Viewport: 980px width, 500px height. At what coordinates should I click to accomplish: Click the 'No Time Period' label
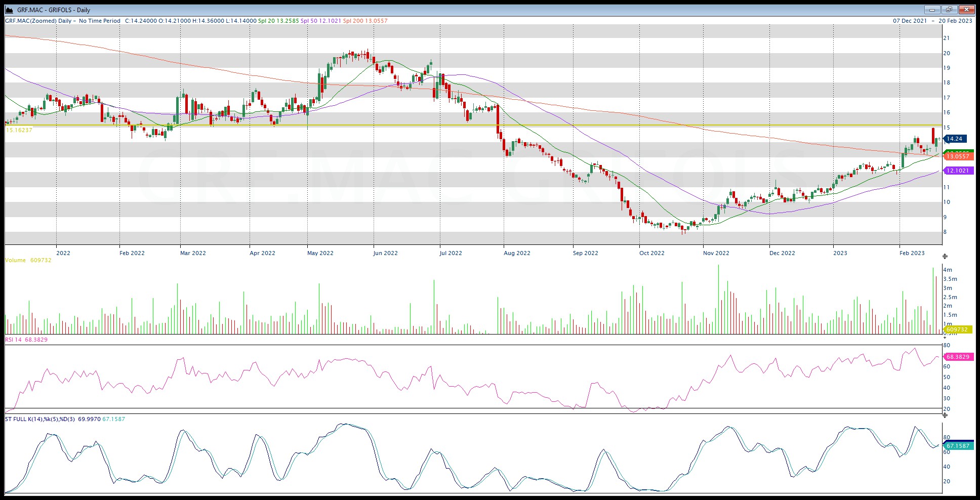(x=100, y=21)
